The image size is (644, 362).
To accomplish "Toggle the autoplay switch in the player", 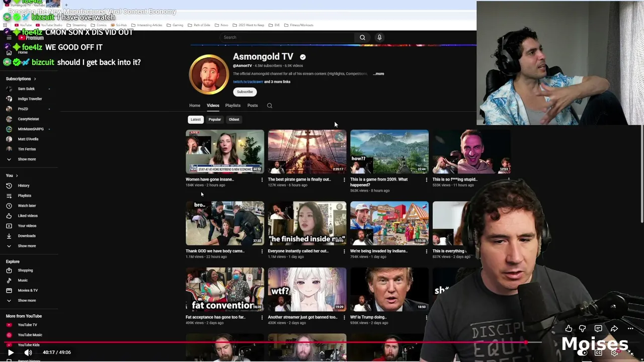I will click(x=583, y=353).
